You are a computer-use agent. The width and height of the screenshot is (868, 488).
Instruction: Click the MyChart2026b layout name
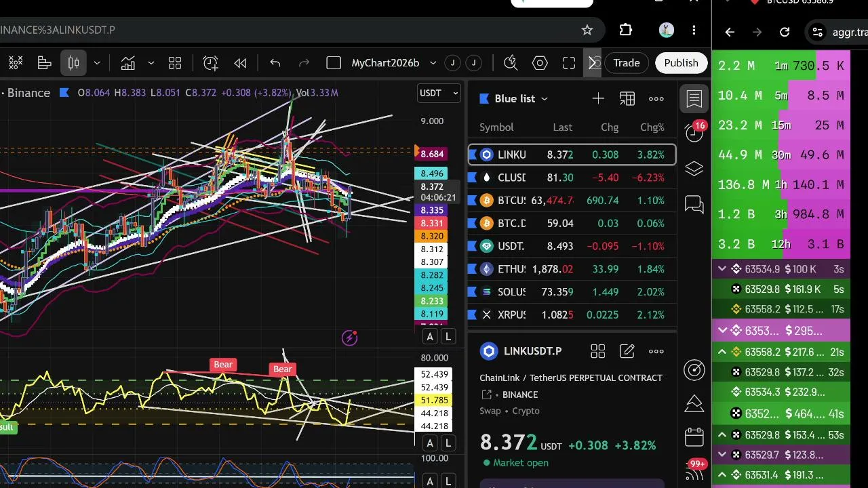(385, 63)
